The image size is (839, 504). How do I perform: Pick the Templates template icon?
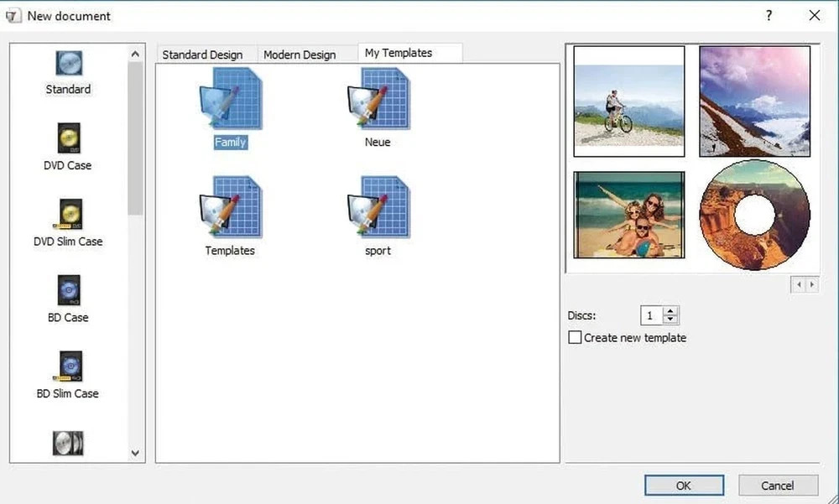point(230,208)
